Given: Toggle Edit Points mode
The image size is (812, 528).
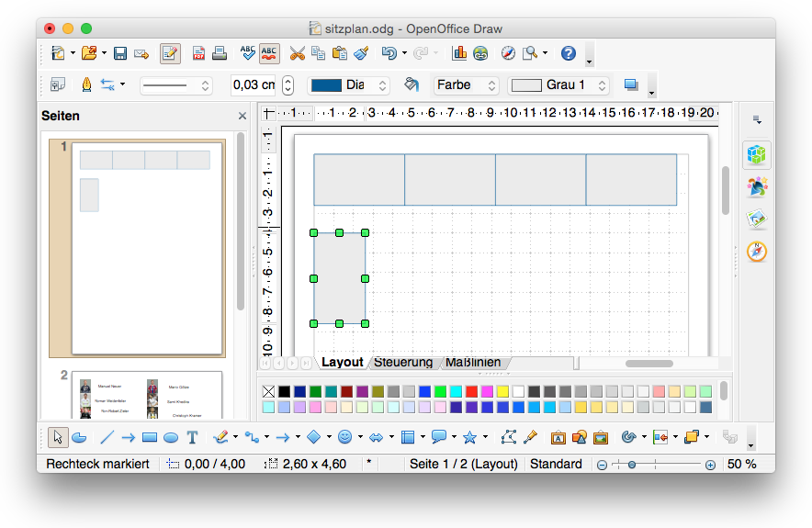Looking at the screenshot, I should tap(509, 437).
